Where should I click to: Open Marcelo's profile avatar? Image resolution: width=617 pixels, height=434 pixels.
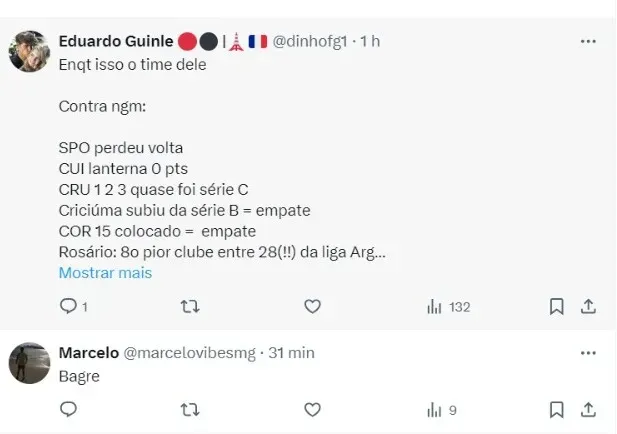click(x=28, y=362)
